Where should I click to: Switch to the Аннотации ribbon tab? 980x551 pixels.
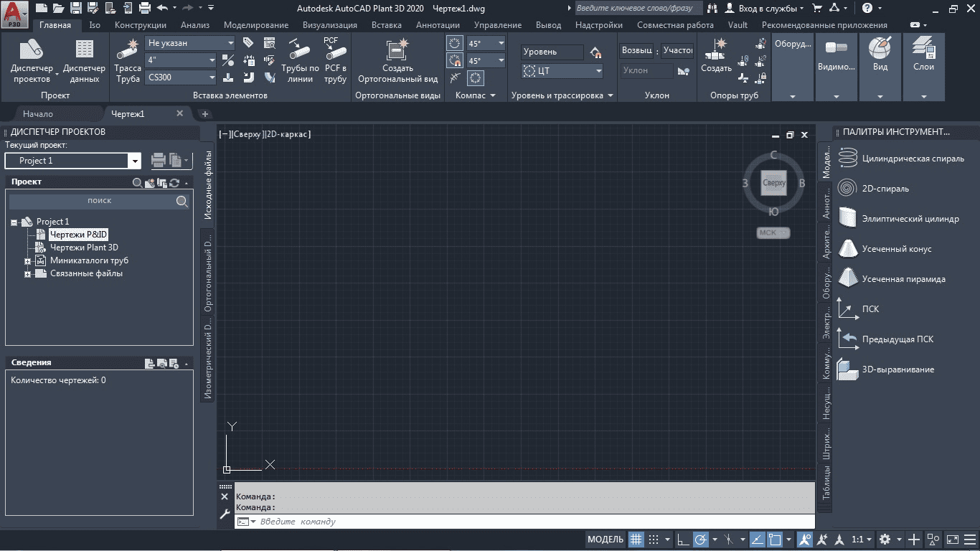pos(438,25)
